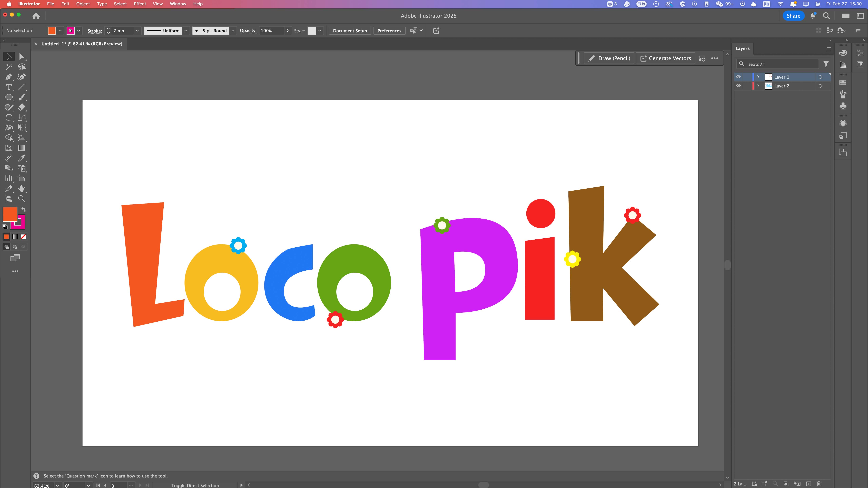Image resolution: width=868 pixels, height=488 pixels.
Task: Open Document Setup
Action: point(349,31)
